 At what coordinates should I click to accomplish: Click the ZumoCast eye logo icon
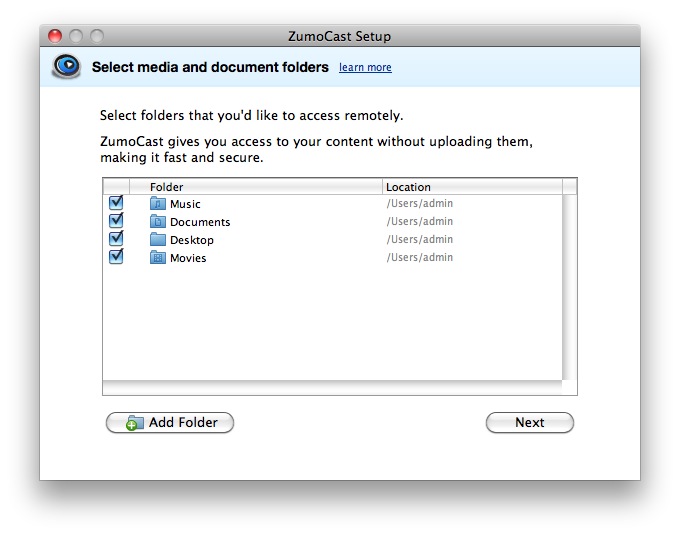click(x=66, y=66)
